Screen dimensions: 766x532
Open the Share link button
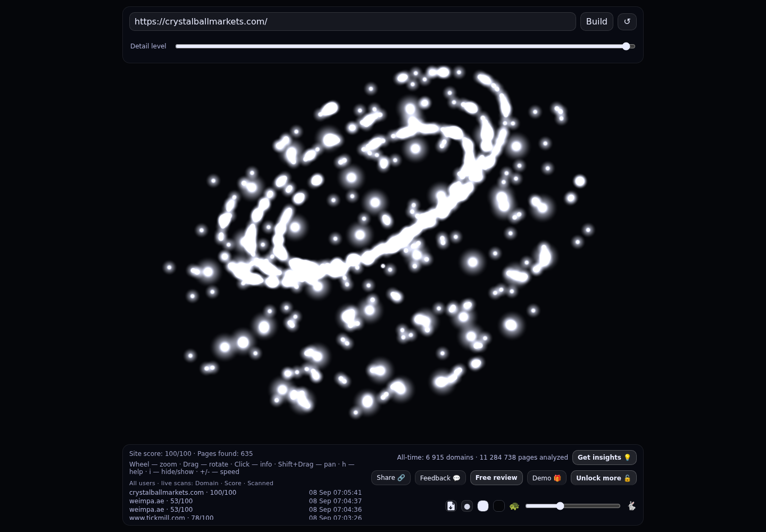click(391, 478)
